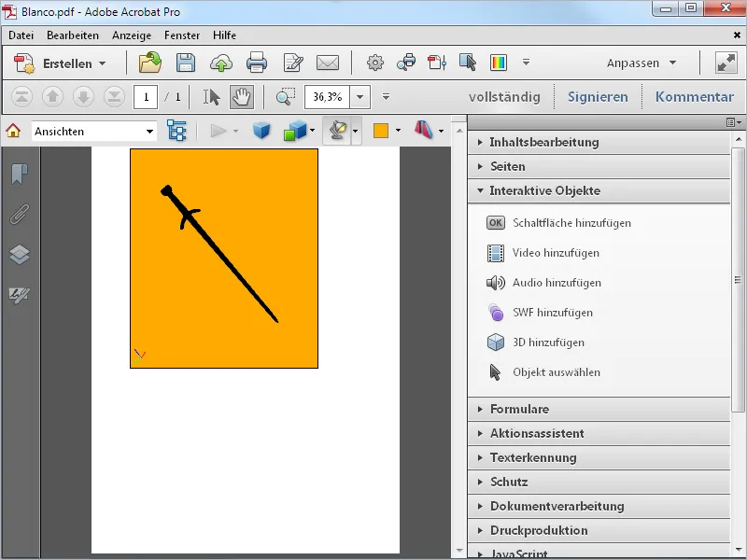Screen dimensions: 747x560
Task: Open the signatures panel icon
Action: 20,295
